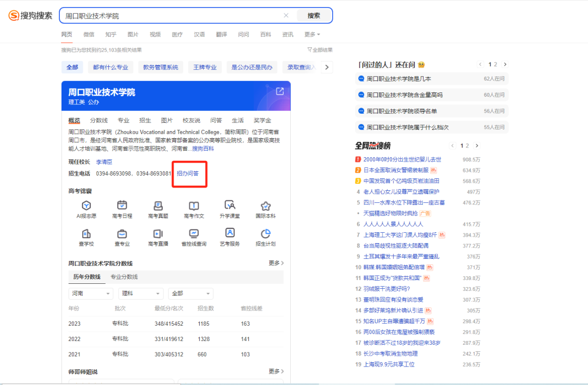588x385 pixels.
Task: Select the 都有什么专业 suggestion chip
Action: tap(111, 67)
